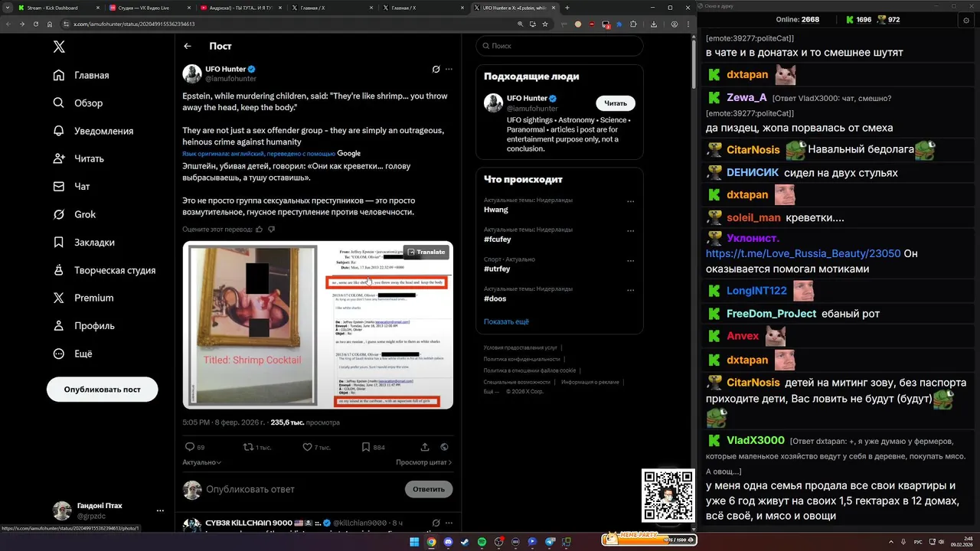Click Опубликовать пост button
The image size is (980, 551).
tap(103, 389)
